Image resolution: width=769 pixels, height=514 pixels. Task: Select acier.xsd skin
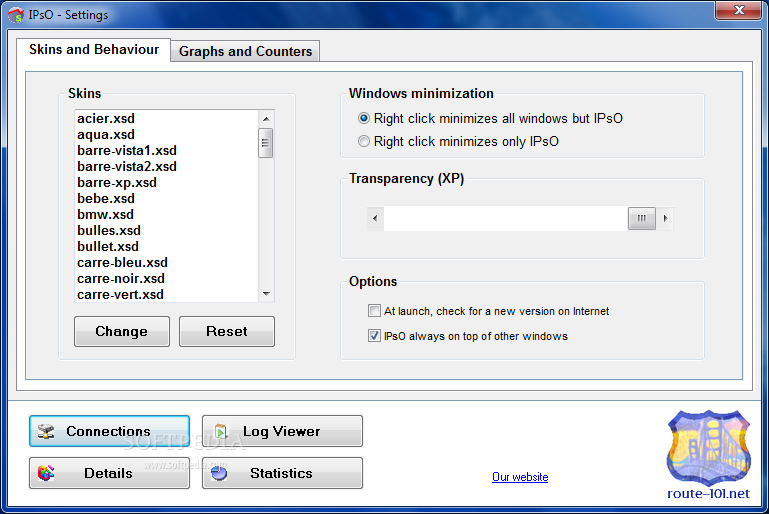point(166,118)
